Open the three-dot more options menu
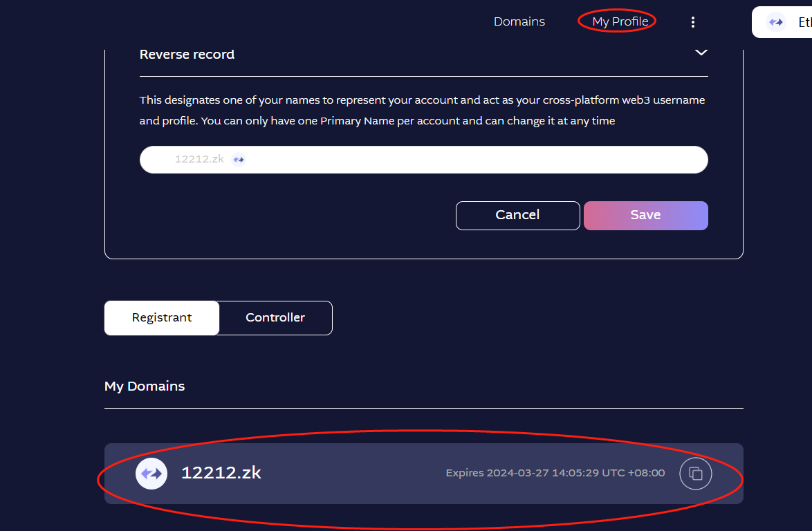The image size is (812, 531). click(693, 22)
